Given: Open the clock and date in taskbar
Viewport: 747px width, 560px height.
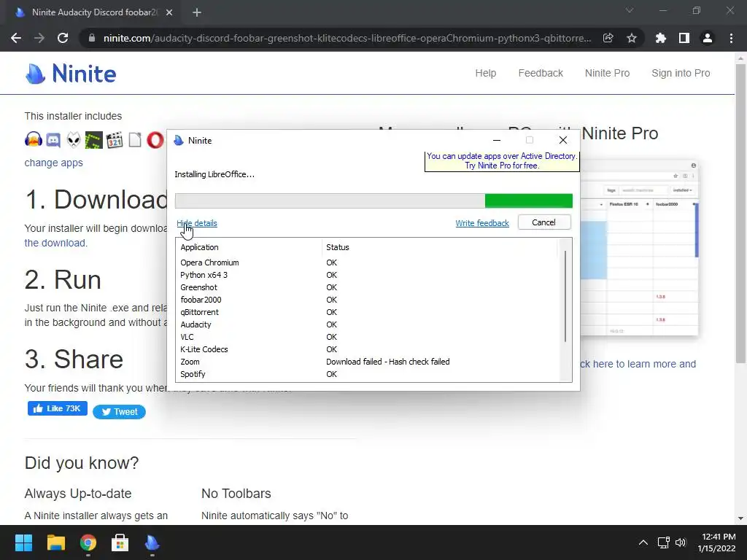Looking at the screenshot, I should pos(717,542).
